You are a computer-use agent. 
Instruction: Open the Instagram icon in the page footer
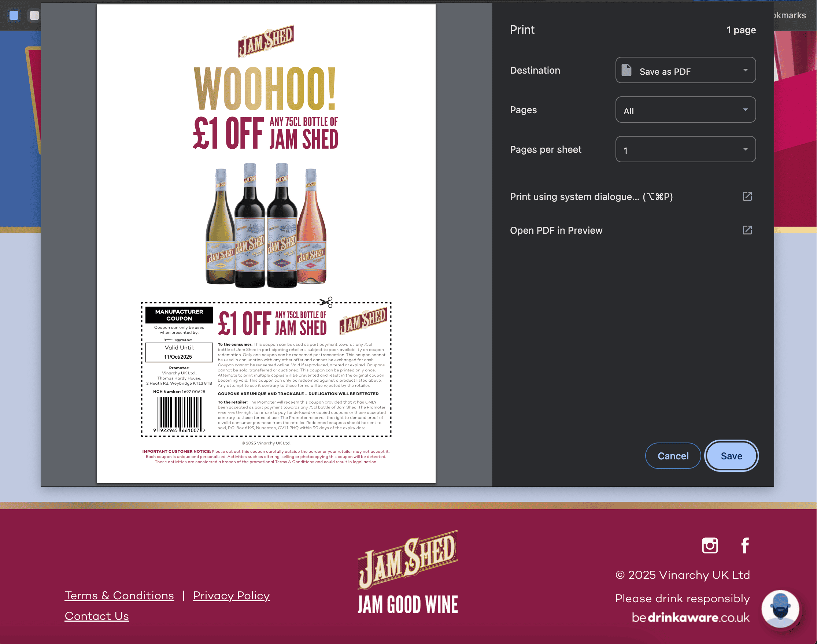coord(710,545)
